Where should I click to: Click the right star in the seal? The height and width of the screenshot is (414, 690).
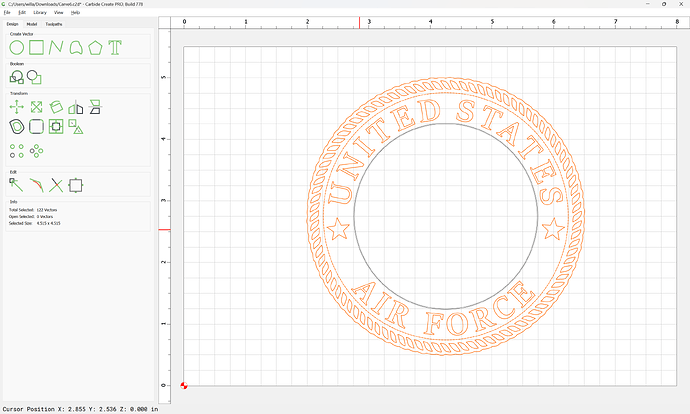[553, 229]
